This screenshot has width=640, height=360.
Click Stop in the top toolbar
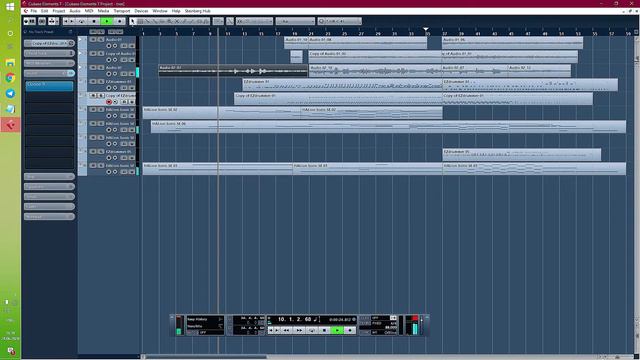tap(94, 21)
